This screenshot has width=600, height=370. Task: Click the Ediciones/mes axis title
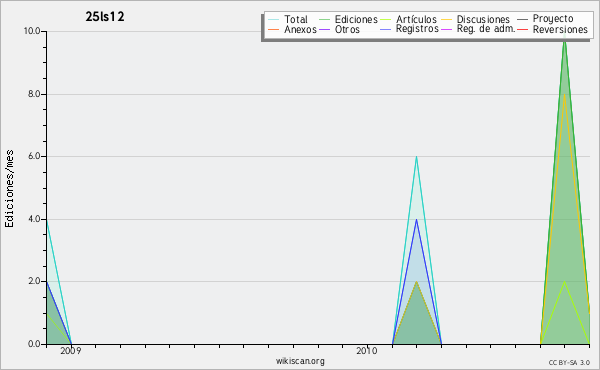(9, 189)
